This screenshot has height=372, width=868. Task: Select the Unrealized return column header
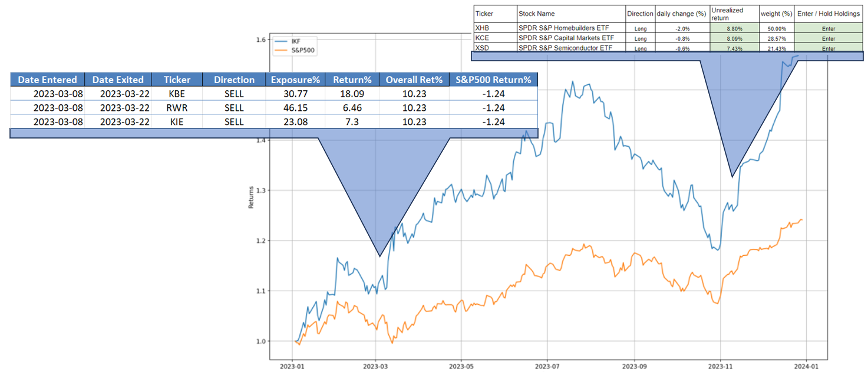pyautogui.click(x=734, y=14)
